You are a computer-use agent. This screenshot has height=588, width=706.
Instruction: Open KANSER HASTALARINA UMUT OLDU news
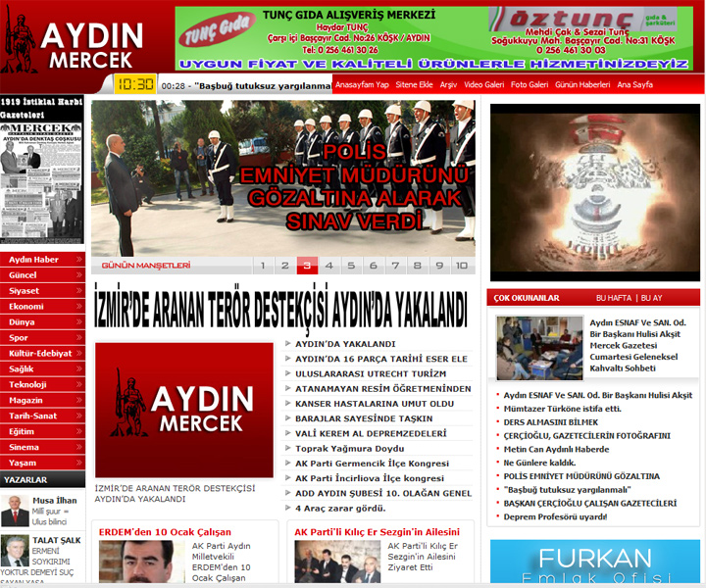pos(375,404)
